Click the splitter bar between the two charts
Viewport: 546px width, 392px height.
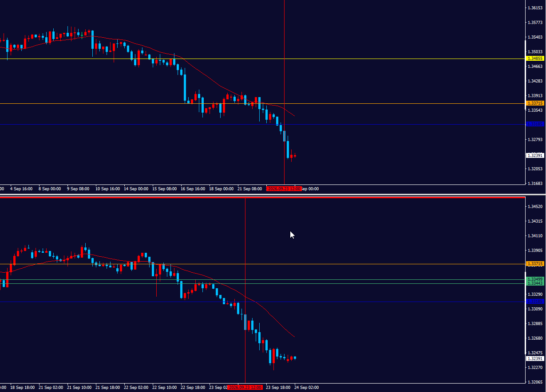(x=273, y=194)
